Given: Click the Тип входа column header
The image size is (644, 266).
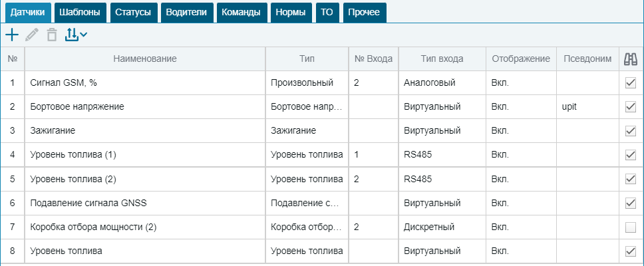Looking at the screenshot, I should pyautogui.click(x=442, y=59).
